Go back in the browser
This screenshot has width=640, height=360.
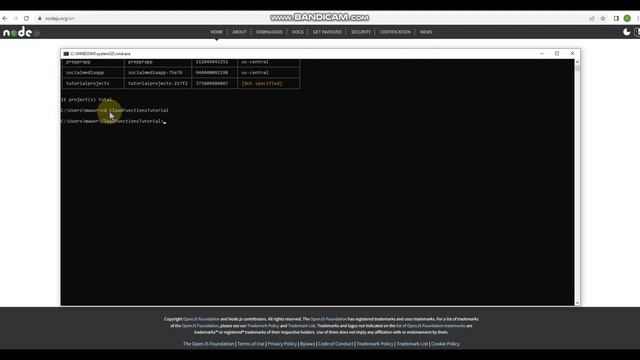(x=5, y=18)
